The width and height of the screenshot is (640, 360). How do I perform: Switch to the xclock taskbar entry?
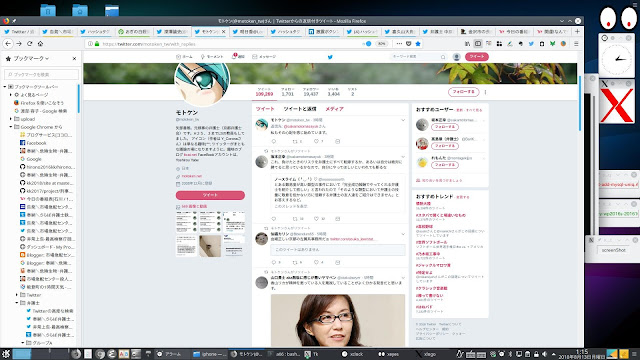click(x=353, y=354)
